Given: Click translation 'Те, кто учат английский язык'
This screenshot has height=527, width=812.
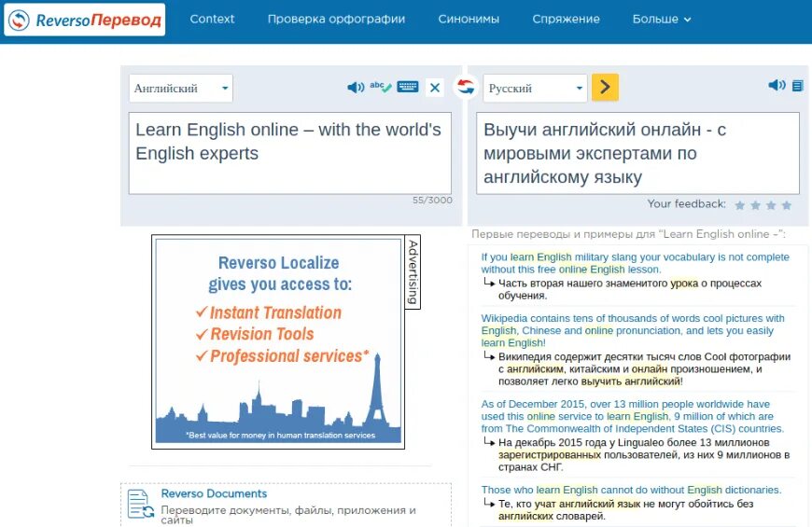Looking at the screenshot, I should point(625,510).
